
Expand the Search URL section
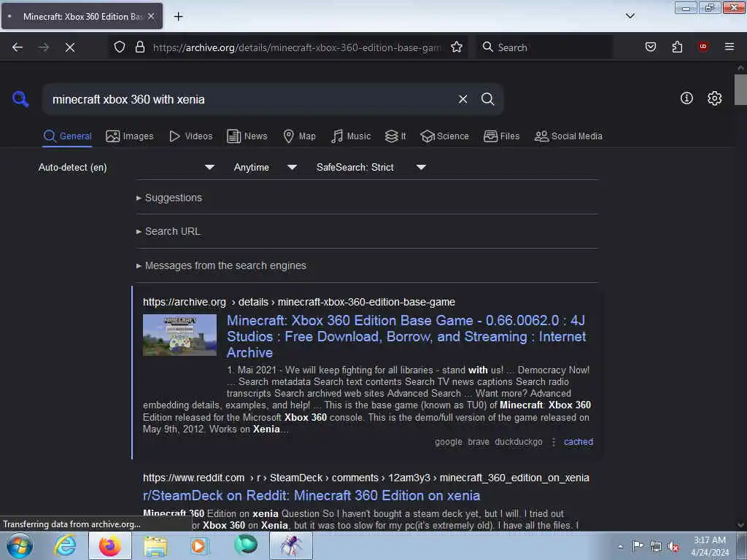point(169,231)
